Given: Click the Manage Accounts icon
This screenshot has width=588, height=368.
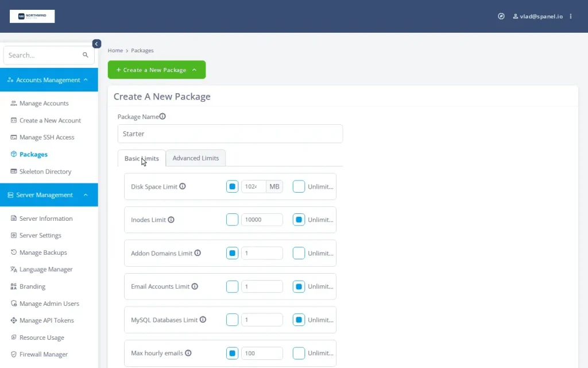Looking at the screenshot, I should (x=14, y=103).
